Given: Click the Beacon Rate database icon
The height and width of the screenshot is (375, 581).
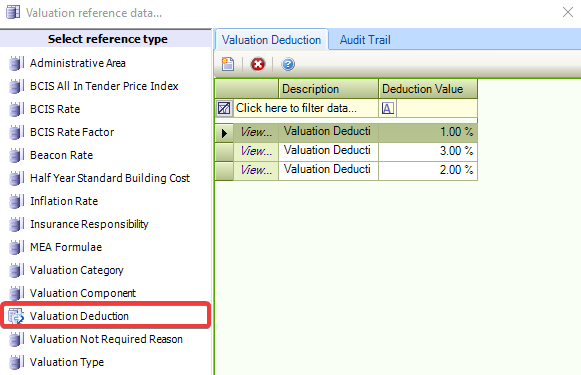Looking at the screenshot, I should coord(16,155).
